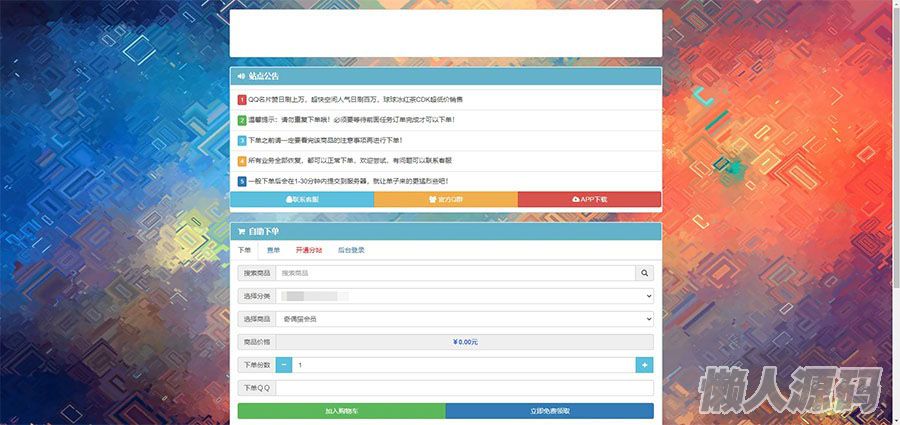Screen dimensions: 900x425
Task: Click the 下单份数 quantity field showing 1
Action: [x=464, y=365]
